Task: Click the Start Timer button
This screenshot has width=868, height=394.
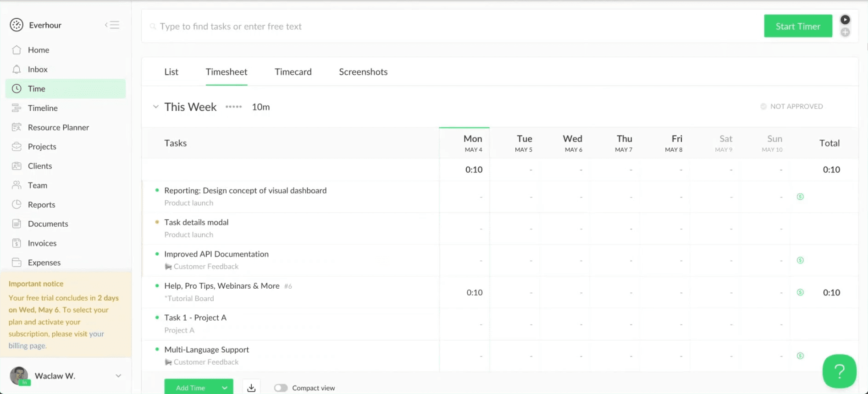Action: (x=798, y=26)
